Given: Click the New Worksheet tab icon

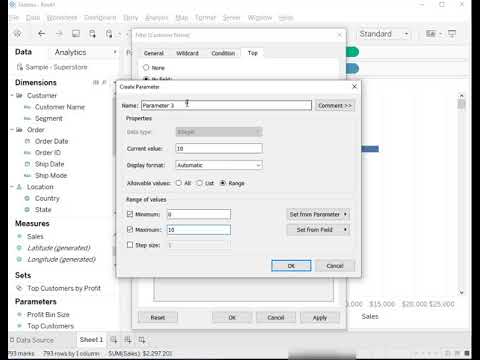Looking at the screenshot, I should tap(114, 340).
